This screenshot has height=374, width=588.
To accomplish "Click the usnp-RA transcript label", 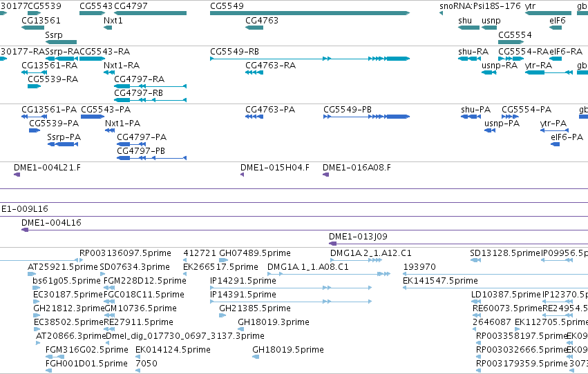I will (x=500, y=66).
